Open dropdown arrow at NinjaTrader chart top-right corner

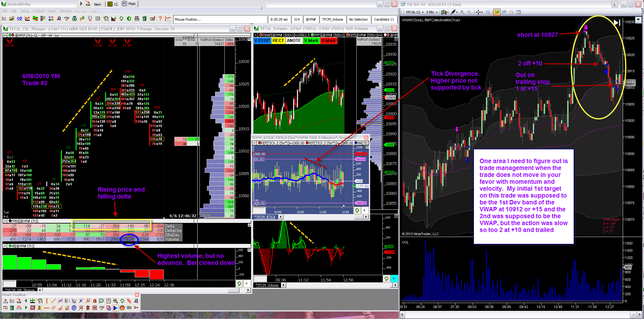tap(638, 20)
